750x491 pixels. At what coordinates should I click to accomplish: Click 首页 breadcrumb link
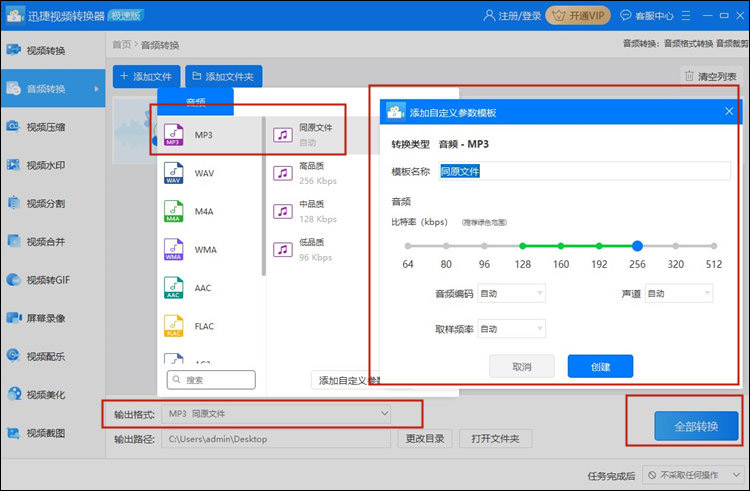click(x=121, y=45)
